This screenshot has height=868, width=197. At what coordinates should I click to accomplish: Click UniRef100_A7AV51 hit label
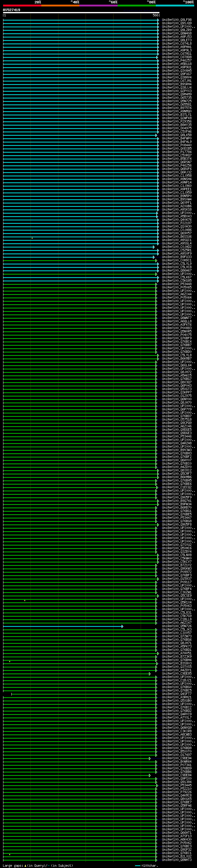[x=177, y=653]
